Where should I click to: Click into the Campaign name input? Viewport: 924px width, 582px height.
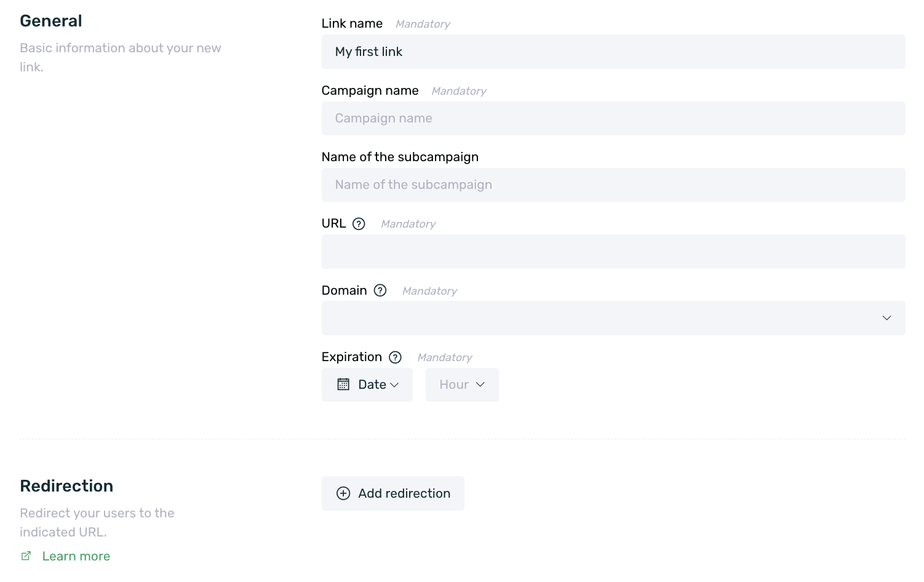(x=613, y=118)
